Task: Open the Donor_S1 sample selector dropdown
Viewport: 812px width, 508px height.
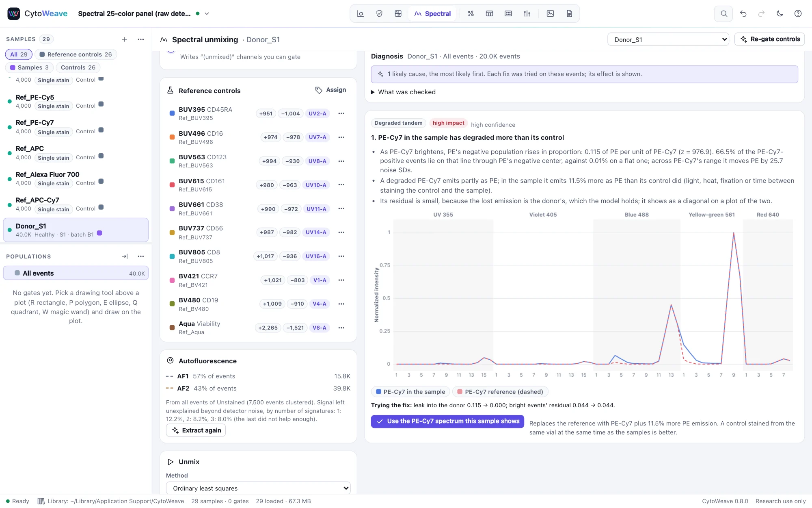Action: (x=668, y=39)
